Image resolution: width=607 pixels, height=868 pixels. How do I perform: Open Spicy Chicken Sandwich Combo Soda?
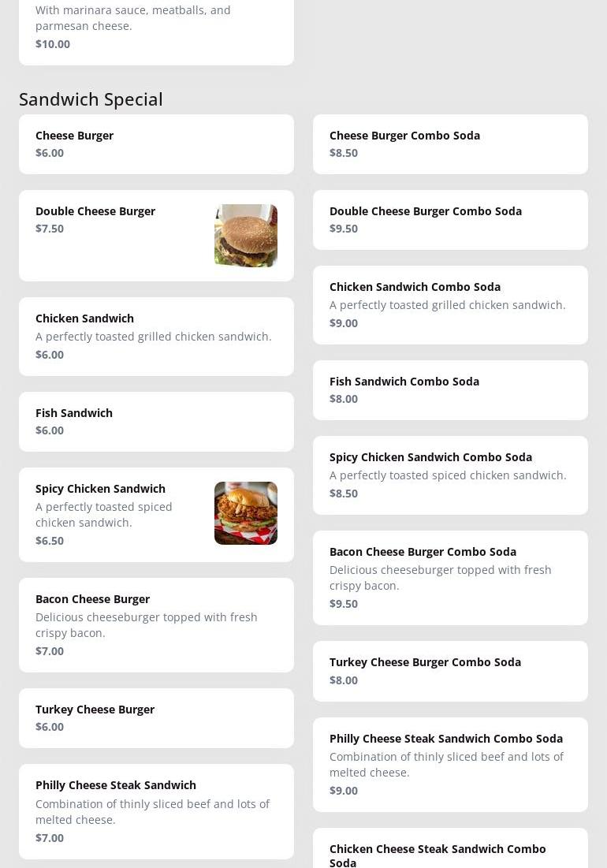click(x=450, y=475)
